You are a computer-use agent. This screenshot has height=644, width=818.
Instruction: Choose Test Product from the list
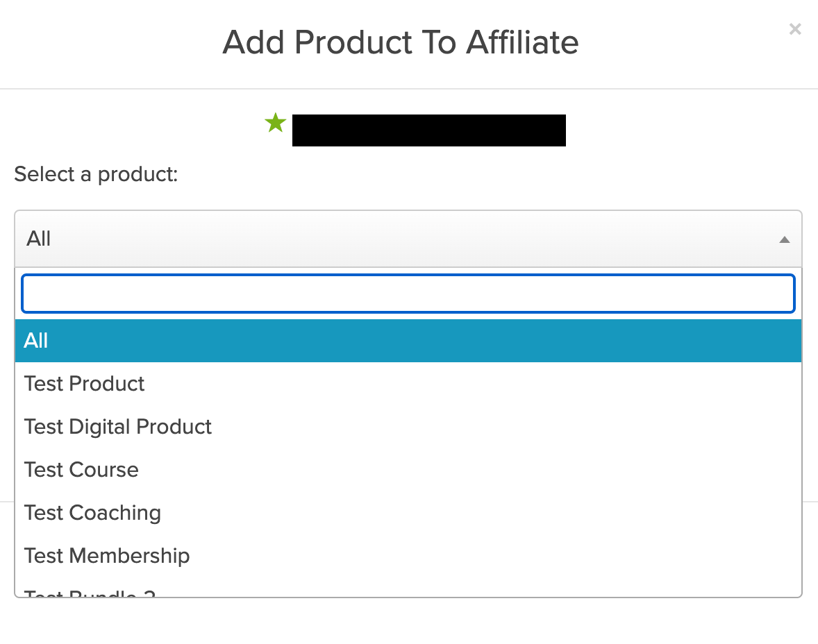click(x=85, y=384)
